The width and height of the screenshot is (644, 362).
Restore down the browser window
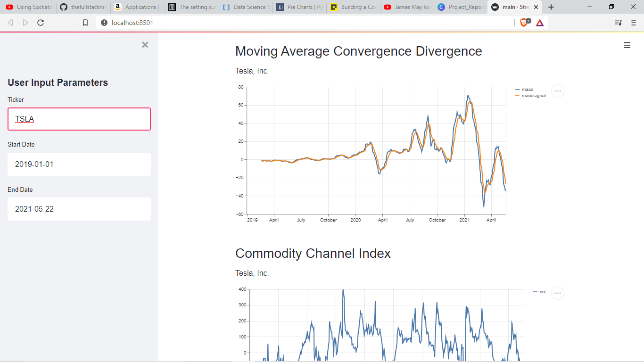611,7
